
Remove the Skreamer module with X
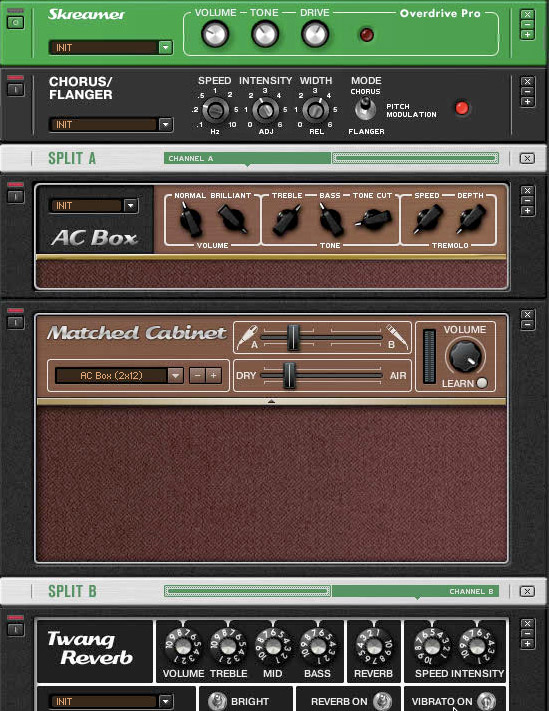527,15
